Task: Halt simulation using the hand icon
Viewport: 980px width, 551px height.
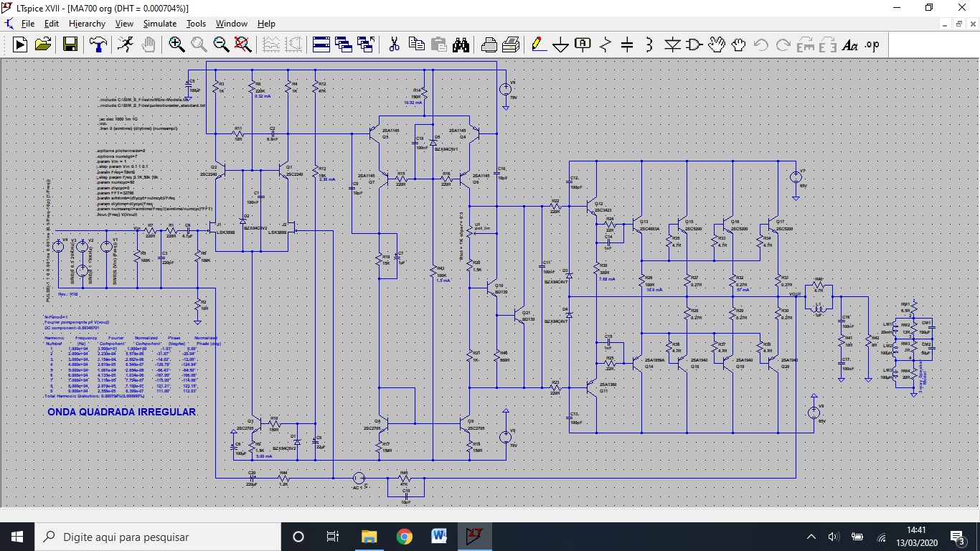Action: 148,44
